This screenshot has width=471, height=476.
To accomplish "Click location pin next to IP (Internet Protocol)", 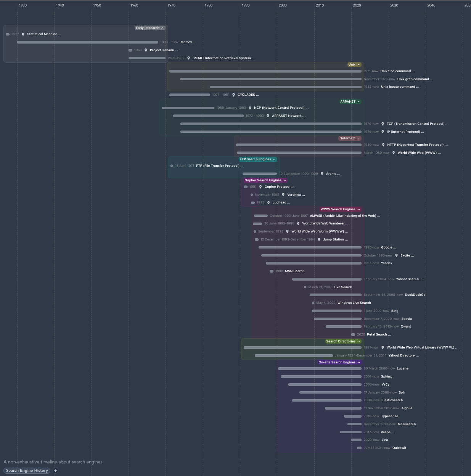I will [383, 132].
